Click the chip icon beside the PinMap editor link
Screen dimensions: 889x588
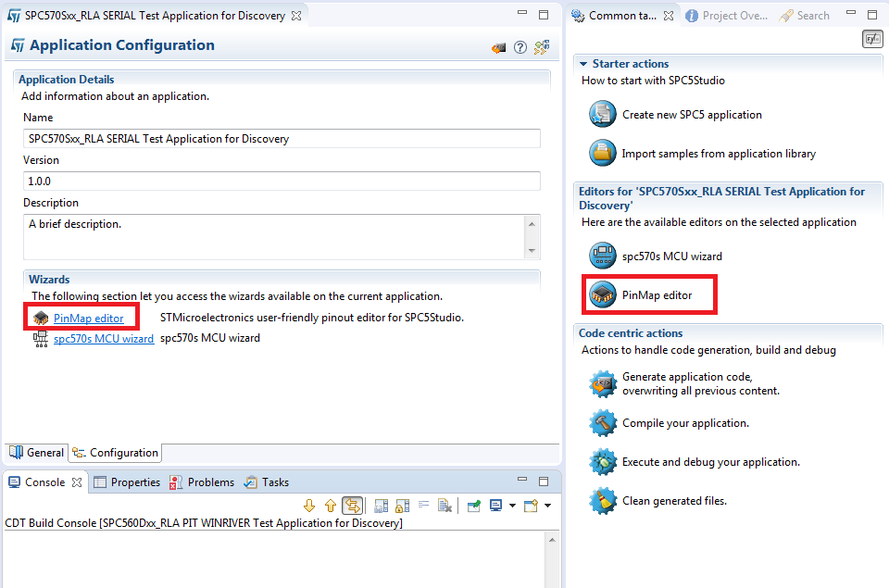pos(41,319)
